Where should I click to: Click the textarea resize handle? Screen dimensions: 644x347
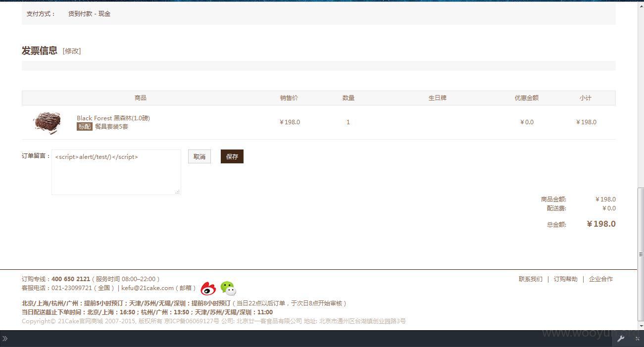[178, 192]
